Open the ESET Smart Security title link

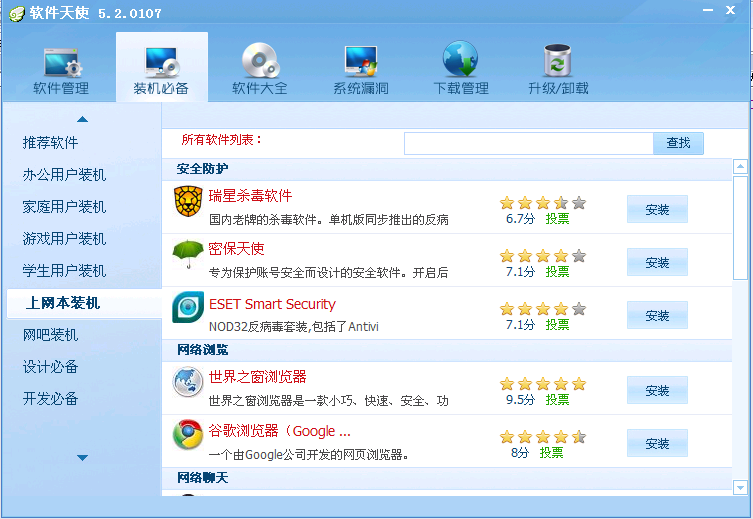click(x=272, y=304)
